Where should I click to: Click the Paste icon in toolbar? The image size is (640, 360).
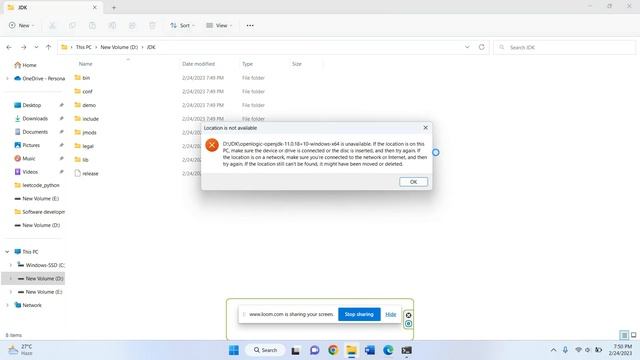click(x=92, y=26)
